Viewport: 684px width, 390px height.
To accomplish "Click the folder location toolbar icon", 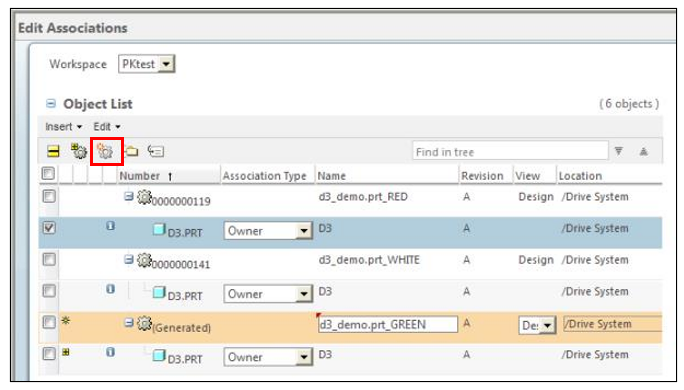I will (132, 151).
